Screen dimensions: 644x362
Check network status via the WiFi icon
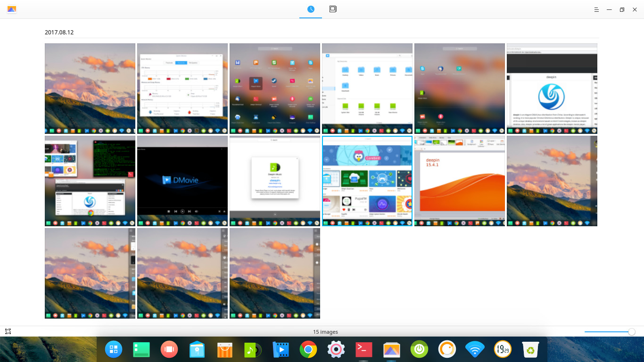pyautogui.click(x=475, y=349)
